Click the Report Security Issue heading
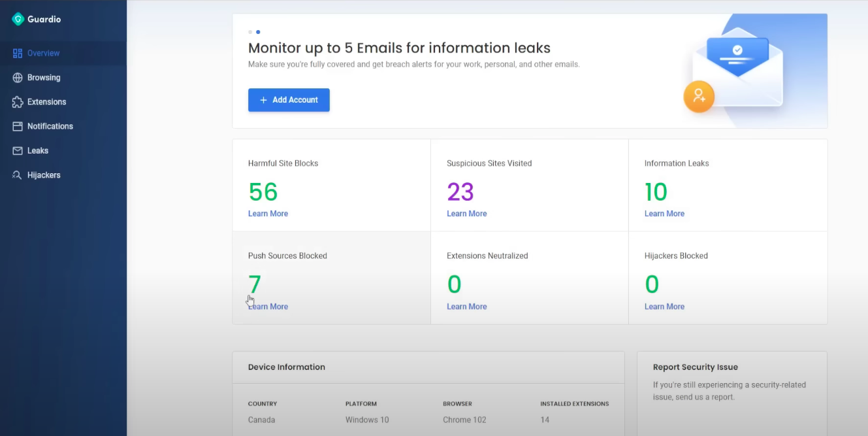The image size is (868, 436). coord(696,367)
